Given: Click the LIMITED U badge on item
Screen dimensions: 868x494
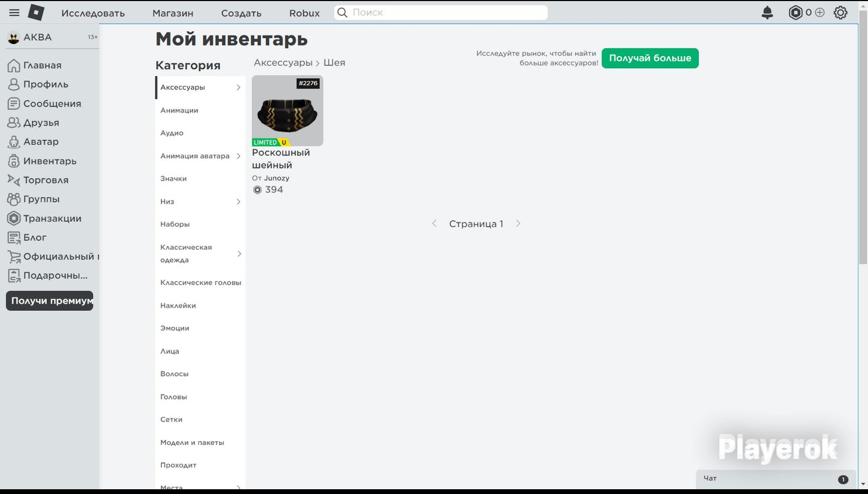Looking at the screenshot, I should point(271,142).
